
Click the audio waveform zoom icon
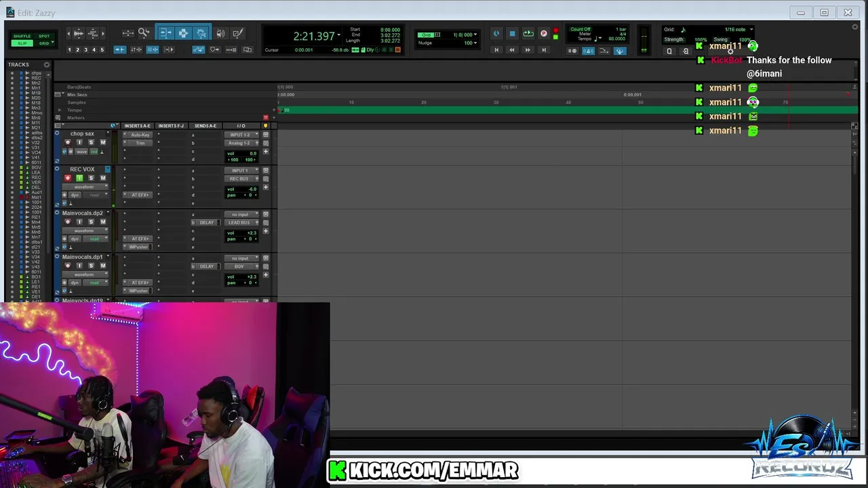coord(79,33)
